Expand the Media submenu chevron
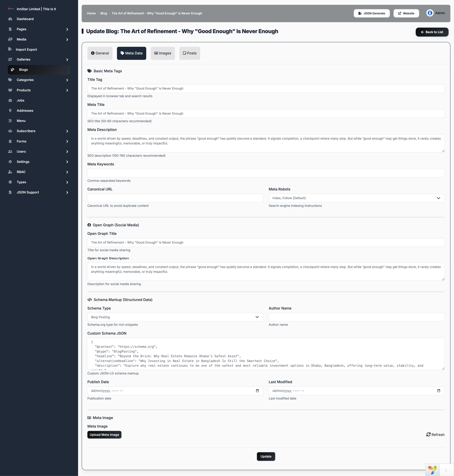Screen dimensions: 454x476 (67, 39)
